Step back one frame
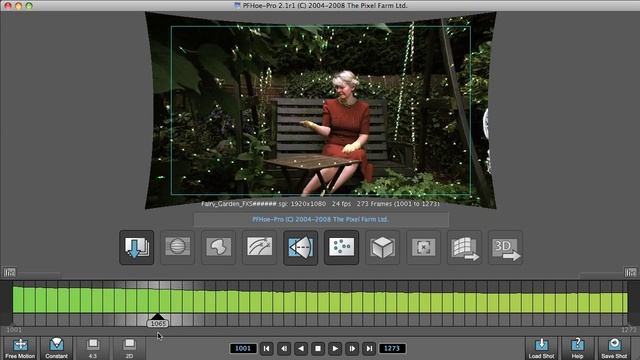This screenshot has width=640, height=360. coord(284,349)
